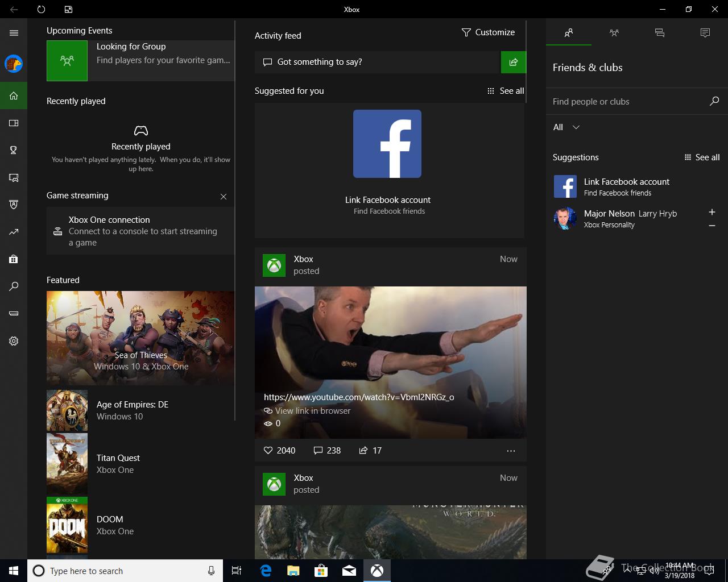Click the YouTube URL in Xbox post
Screen dimensions: 728x582
pyautogui.click(x=359, y=397)
